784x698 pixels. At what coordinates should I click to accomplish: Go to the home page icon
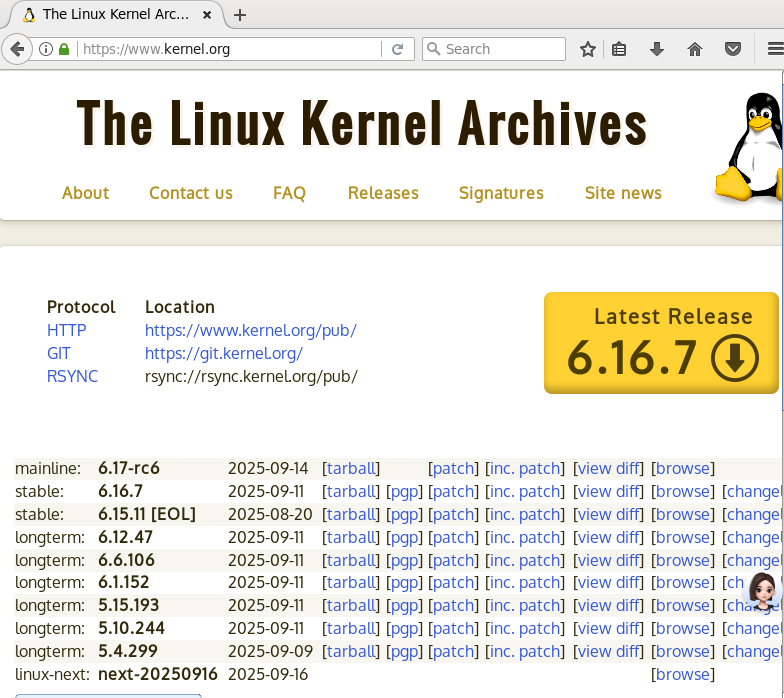(x=695, y=49)
